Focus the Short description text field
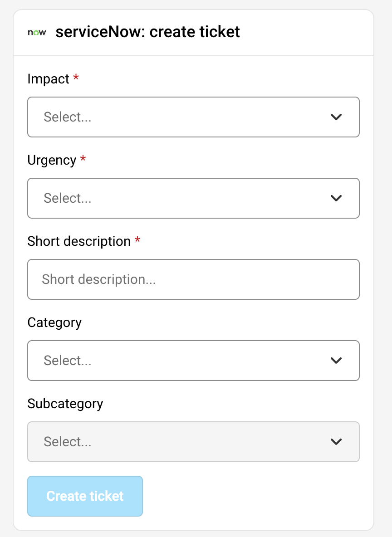 (x=193, y=279)
